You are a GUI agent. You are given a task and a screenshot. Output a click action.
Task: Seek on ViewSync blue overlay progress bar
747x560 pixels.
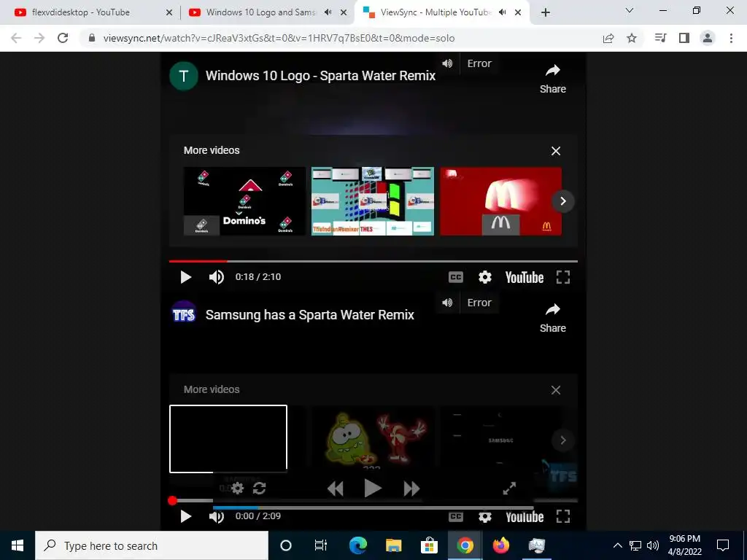click(373, 507)
